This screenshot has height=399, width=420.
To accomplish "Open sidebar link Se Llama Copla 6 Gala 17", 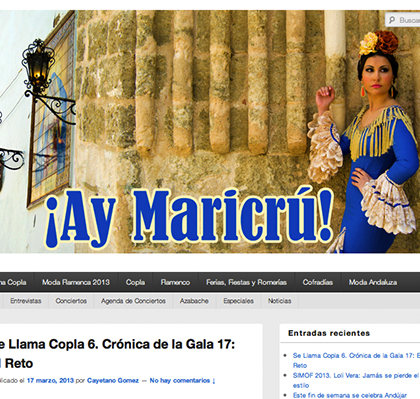I will [x=356, y=360].
